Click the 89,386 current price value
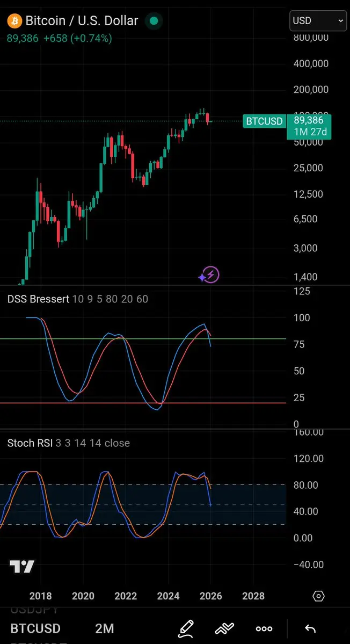Screen dimensions: 350x644 click(23, 39)
